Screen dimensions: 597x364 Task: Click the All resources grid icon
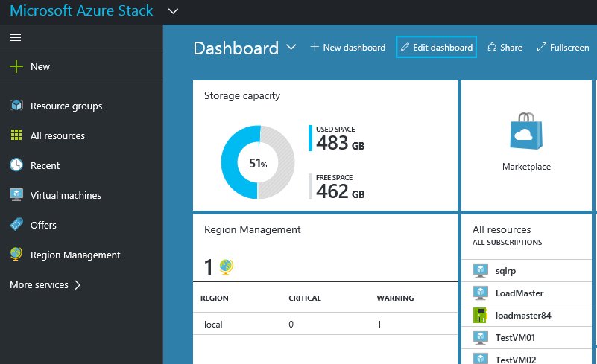click(16, 135)
